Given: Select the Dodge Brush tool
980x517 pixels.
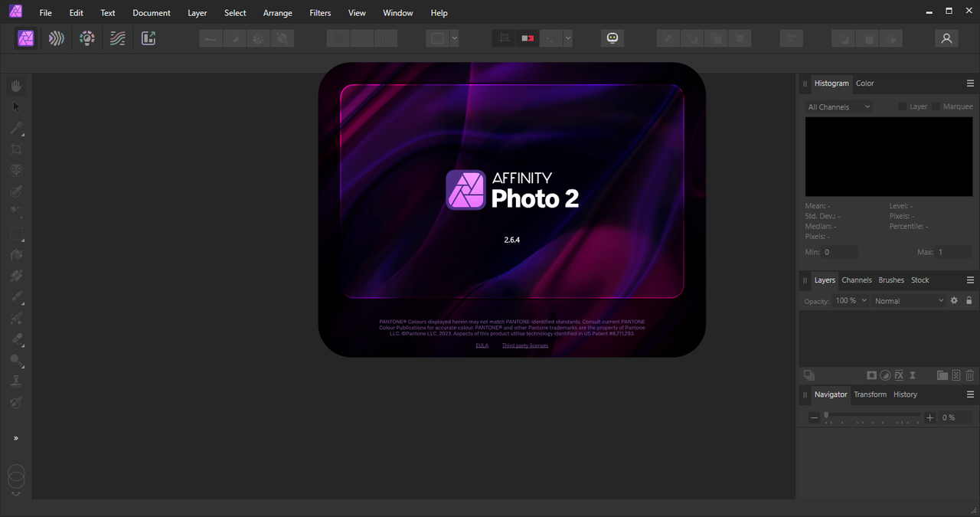Looking at the screenshot, I should click(x=16, y=360).
